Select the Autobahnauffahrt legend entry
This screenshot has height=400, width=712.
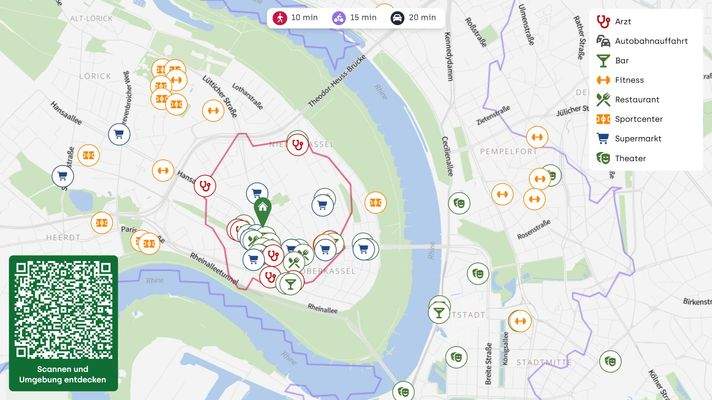(x=642, y=41)
